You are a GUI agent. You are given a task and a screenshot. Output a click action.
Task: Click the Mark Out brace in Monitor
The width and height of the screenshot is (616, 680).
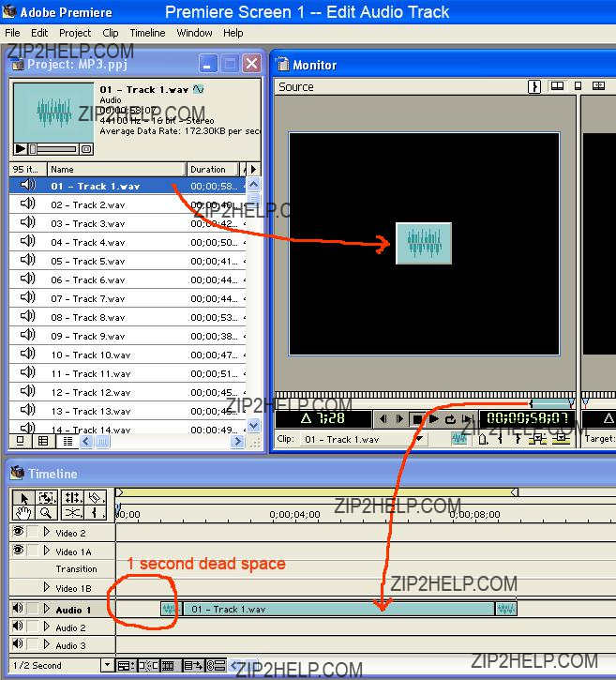[518, 439]
